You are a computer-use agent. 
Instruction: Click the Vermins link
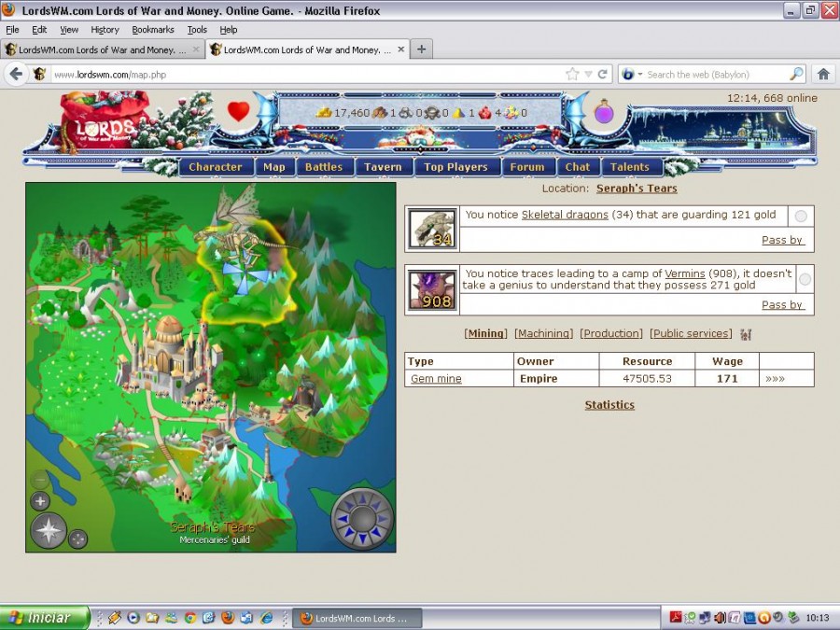tap(685, 273)
